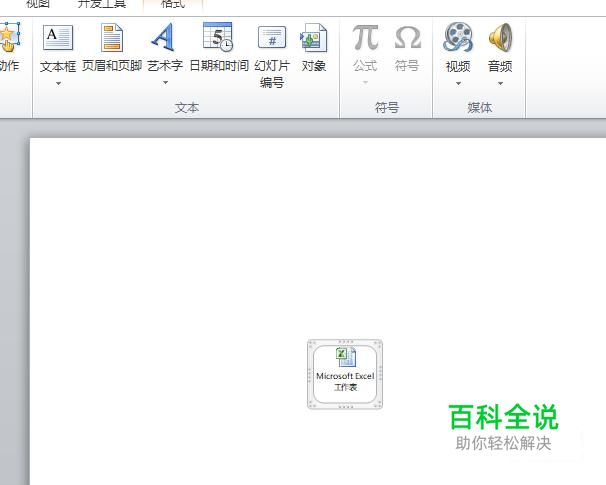Insert Date and Time (日期和时间)
Screen dimensions: 606x485
pyautogui.click(x=219, y=48)
